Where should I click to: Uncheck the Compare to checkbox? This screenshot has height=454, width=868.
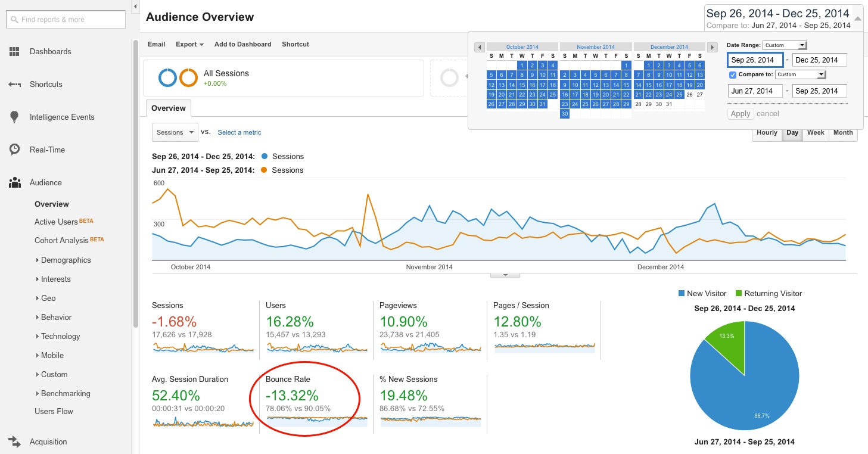[x=732, y=74]
